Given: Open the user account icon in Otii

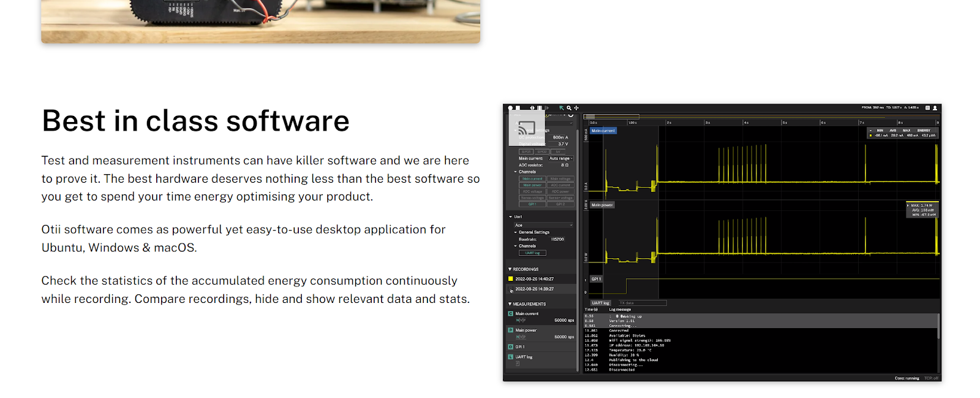Looking at the screenshot, I should [x=935, y=108].
